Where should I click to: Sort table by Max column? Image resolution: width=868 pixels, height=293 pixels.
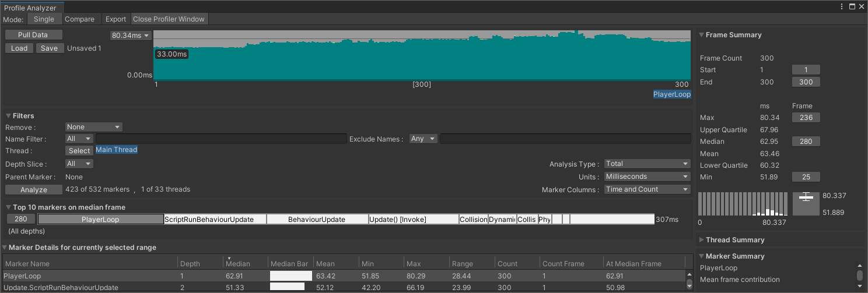(426, 263)
